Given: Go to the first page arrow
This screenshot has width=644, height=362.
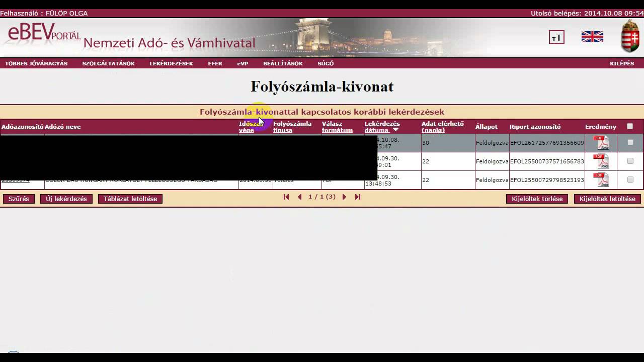Looking at the screenshot, I should pos(286,197).
